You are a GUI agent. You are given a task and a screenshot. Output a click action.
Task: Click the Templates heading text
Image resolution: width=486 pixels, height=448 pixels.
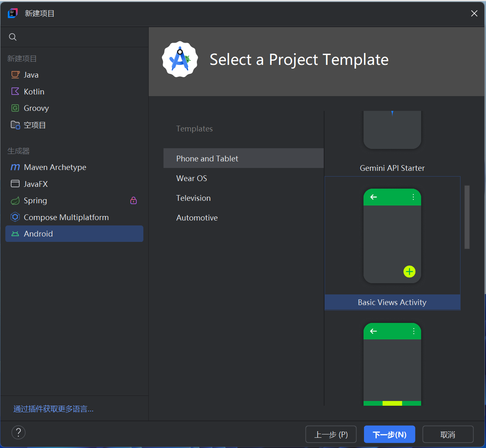tap(194, 129)
